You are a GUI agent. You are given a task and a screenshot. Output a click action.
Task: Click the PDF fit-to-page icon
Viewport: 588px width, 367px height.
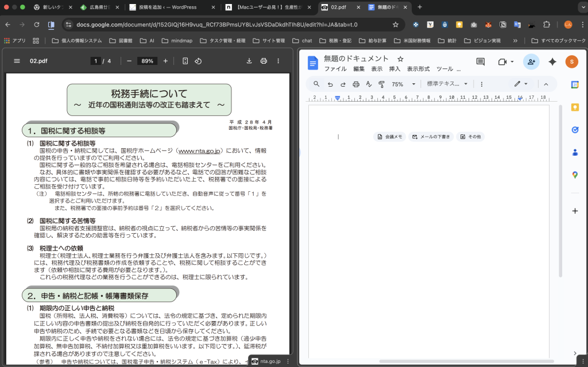click(x=185, y=61)
